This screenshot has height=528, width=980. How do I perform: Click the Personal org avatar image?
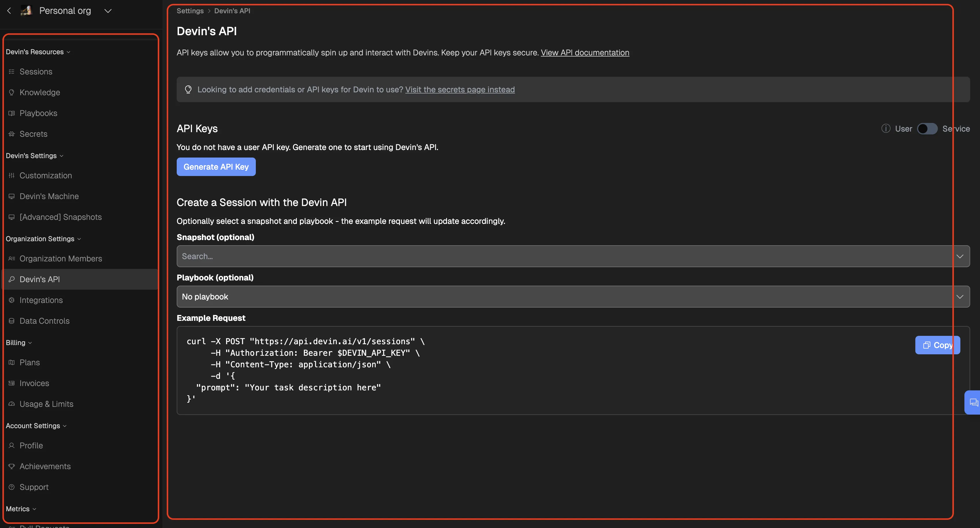[26, 11]
